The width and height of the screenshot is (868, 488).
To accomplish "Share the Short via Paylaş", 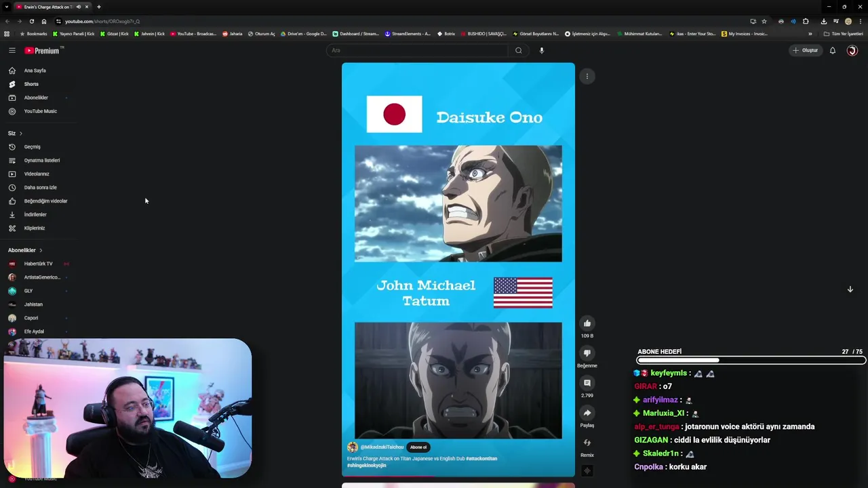I will 587,413.
